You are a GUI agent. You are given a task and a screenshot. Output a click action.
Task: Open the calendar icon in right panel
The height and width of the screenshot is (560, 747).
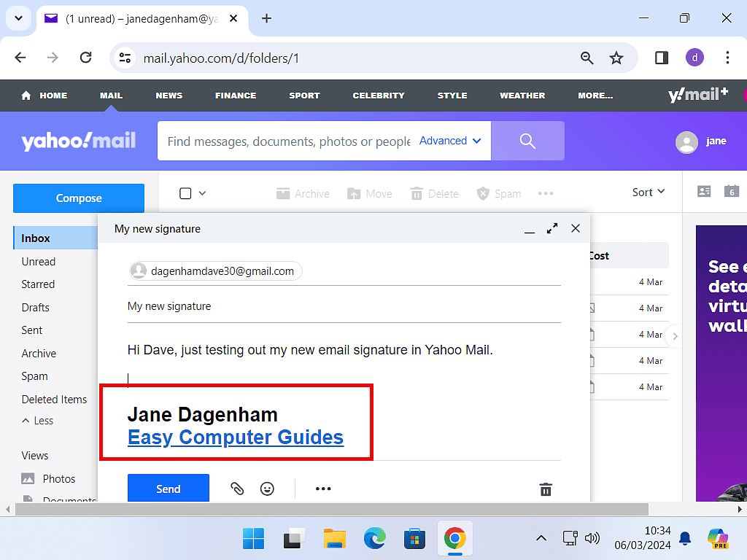pyautogui.click(x=732, y=192)
